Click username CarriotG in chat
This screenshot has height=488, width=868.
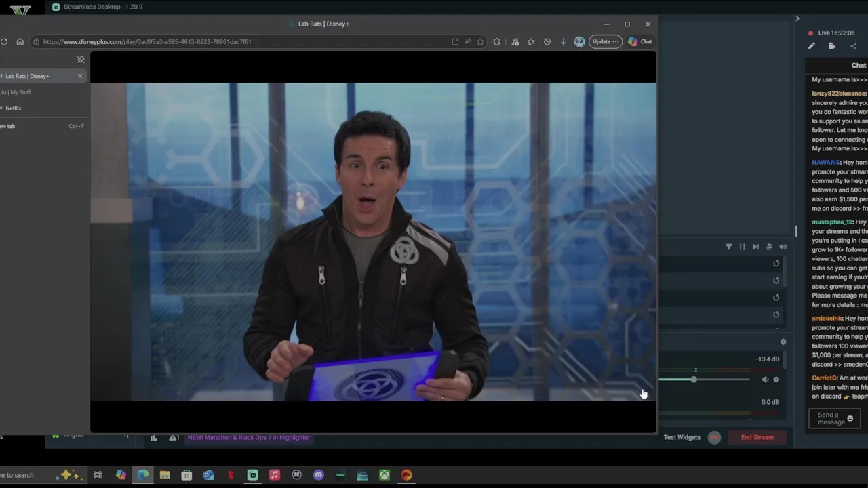coord(825,378)
